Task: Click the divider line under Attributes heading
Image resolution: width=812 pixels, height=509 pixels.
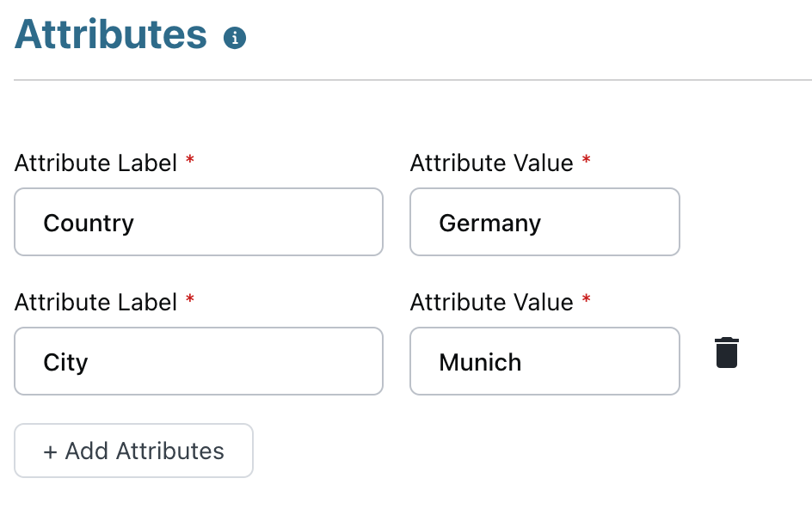Action: point(413,80)
